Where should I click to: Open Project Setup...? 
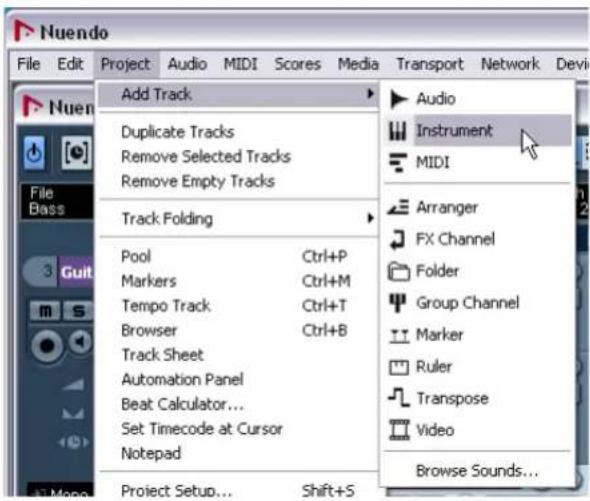[x=238, y=490]
